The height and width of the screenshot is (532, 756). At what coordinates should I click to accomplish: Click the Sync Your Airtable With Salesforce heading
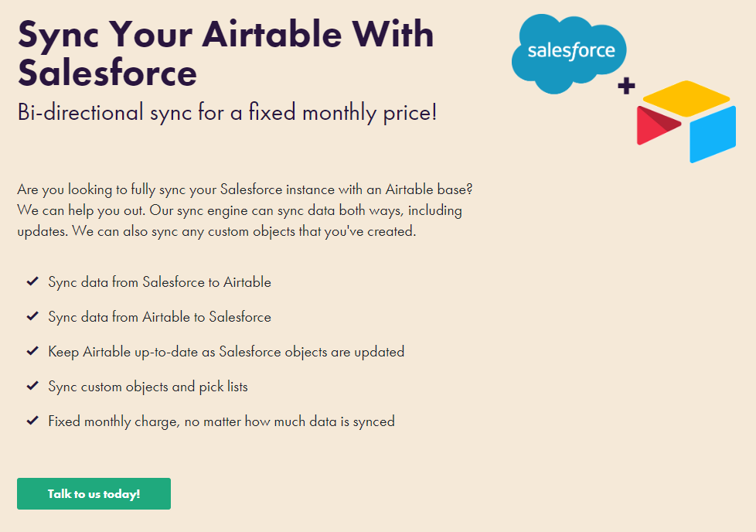[x=226, y=53]
